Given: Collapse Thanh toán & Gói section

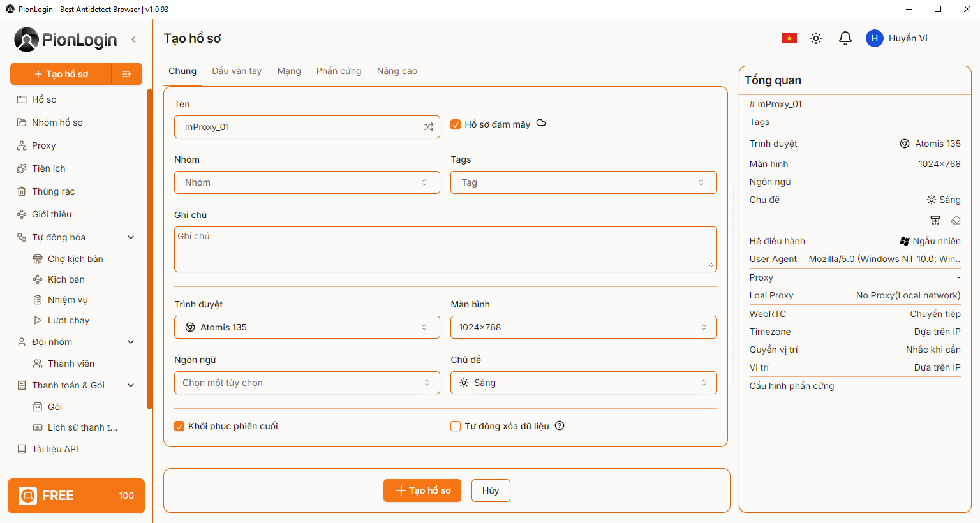Looking at the screenshot, I should click(131, 385).
